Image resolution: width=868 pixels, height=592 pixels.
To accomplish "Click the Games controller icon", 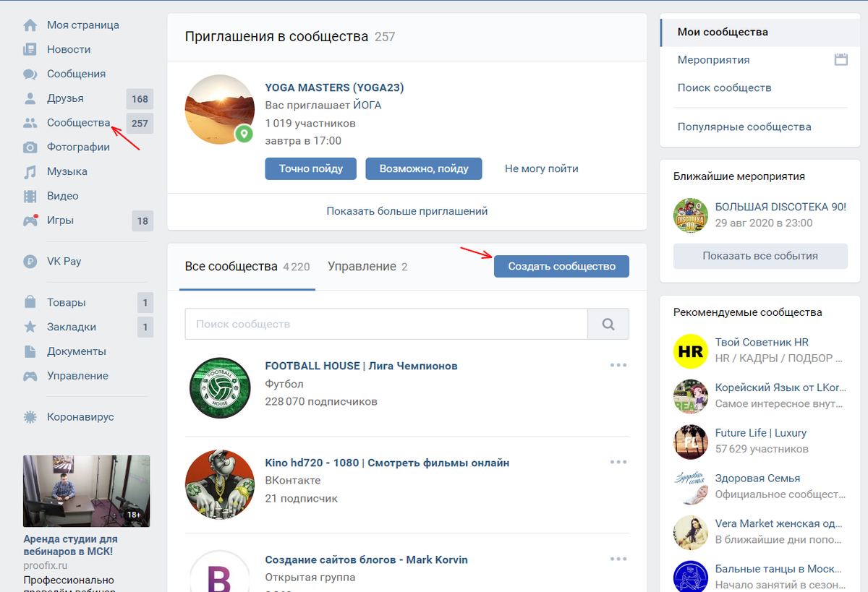I will coord(30,220).
